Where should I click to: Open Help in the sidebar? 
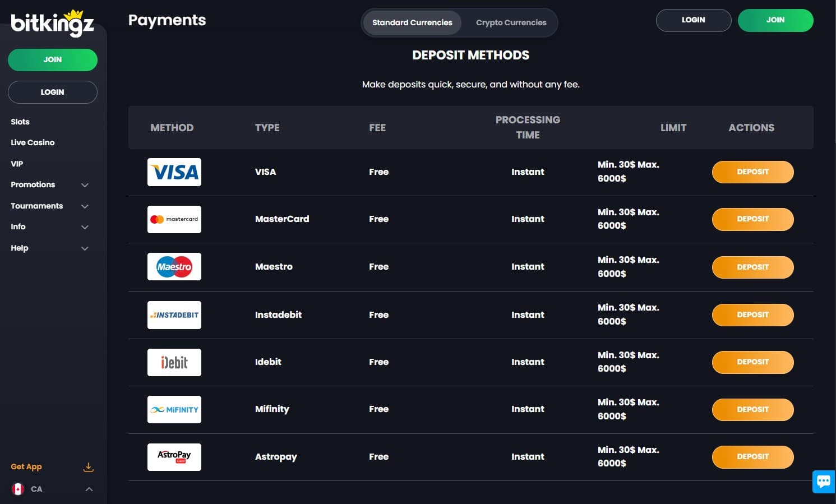(19, 248)
